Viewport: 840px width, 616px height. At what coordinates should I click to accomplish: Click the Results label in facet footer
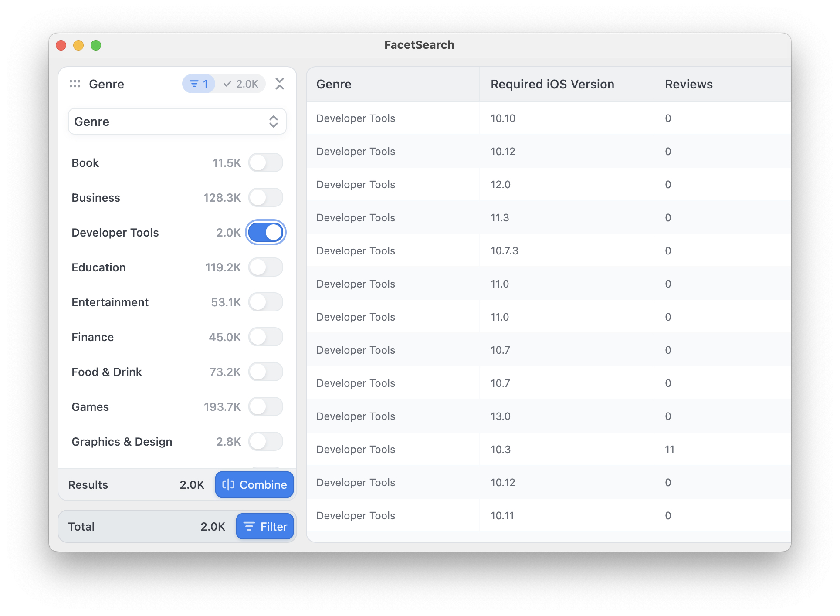88,485
